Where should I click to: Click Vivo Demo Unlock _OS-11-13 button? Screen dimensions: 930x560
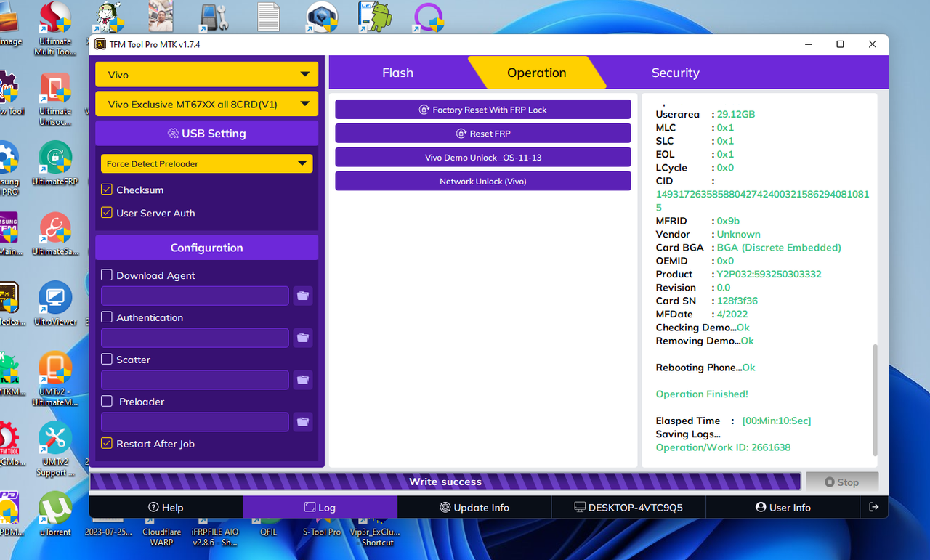(x=482, y=158)
